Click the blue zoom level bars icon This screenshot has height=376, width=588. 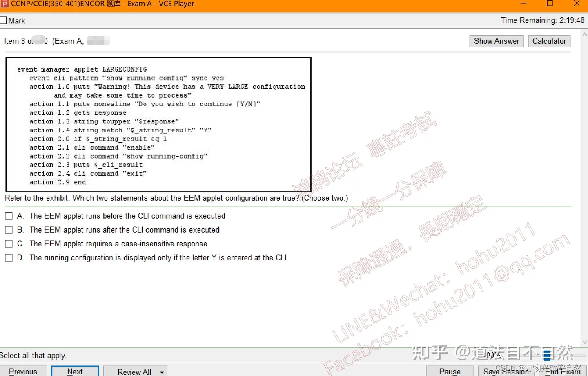pyautogui.click(x=547, y=354)
